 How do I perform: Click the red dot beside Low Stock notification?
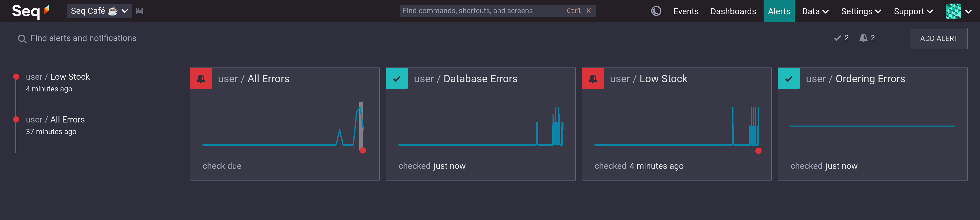pyautogui.click(x=16, y=77)
